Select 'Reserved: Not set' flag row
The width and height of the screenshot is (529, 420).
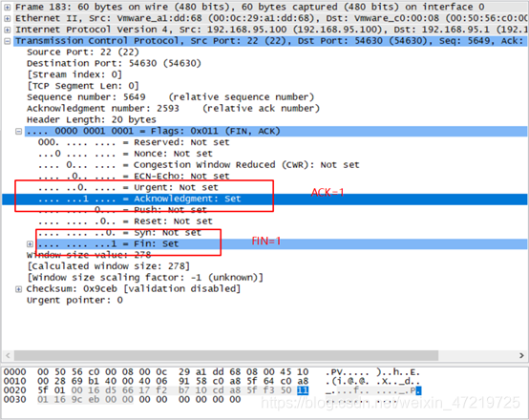pos(134,142)
